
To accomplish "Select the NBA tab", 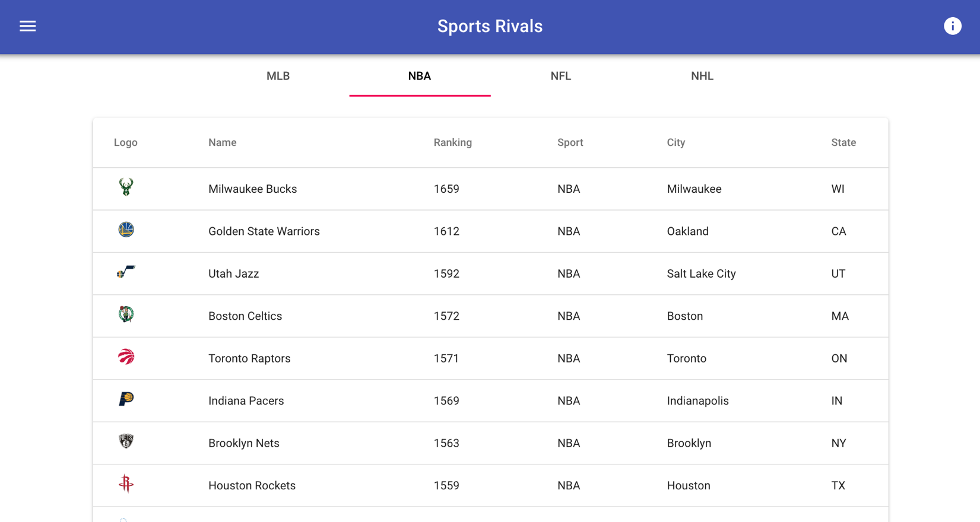I will 420,76.
